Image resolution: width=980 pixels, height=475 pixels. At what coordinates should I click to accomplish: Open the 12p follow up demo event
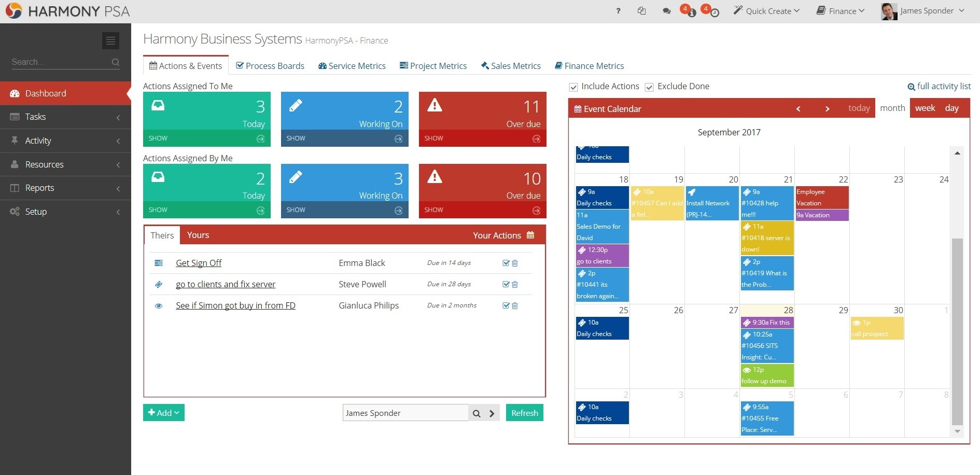coord(767,375)
